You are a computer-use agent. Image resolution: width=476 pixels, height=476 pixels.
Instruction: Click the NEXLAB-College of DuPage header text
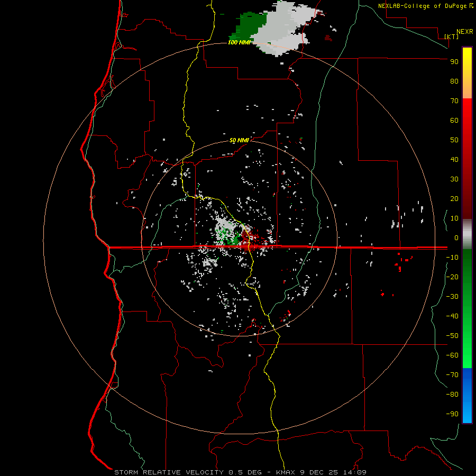click(423, 6)
